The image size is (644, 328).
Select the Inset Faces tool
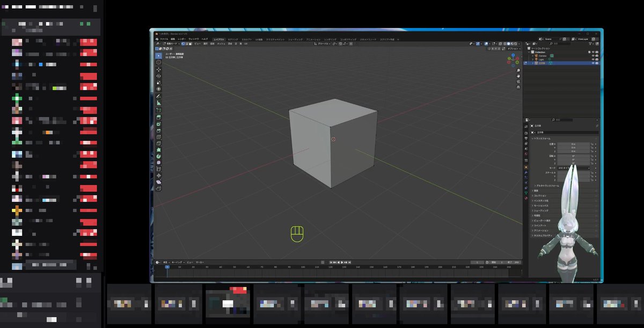coord(158,124)
